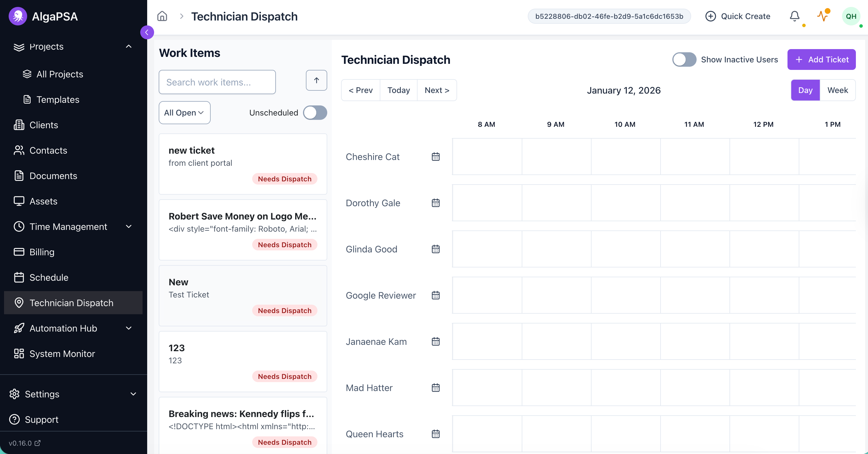
Task: Click Mad Hatter's calendar icon
Action: (435, 388)
